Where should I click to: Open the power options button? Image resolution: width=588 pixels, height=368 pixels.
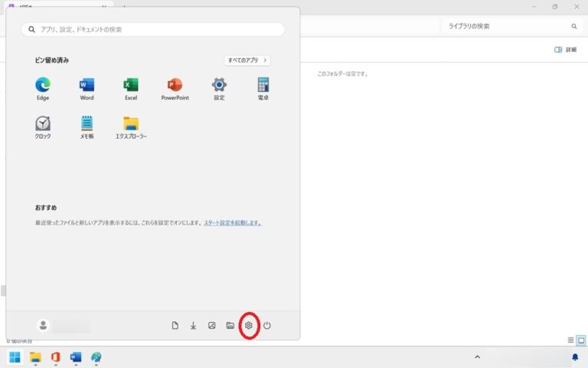tap(267, 326)
